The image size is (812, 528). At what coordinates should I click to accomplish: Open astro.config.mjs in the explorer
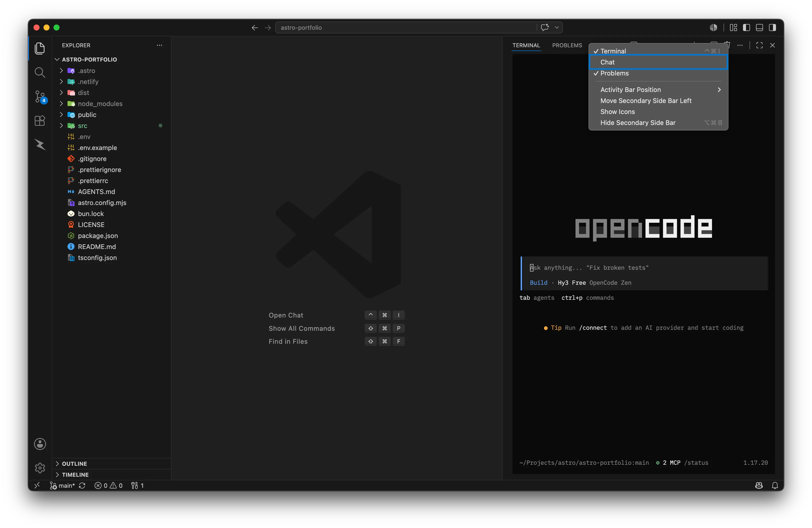[x=111, y=202]
